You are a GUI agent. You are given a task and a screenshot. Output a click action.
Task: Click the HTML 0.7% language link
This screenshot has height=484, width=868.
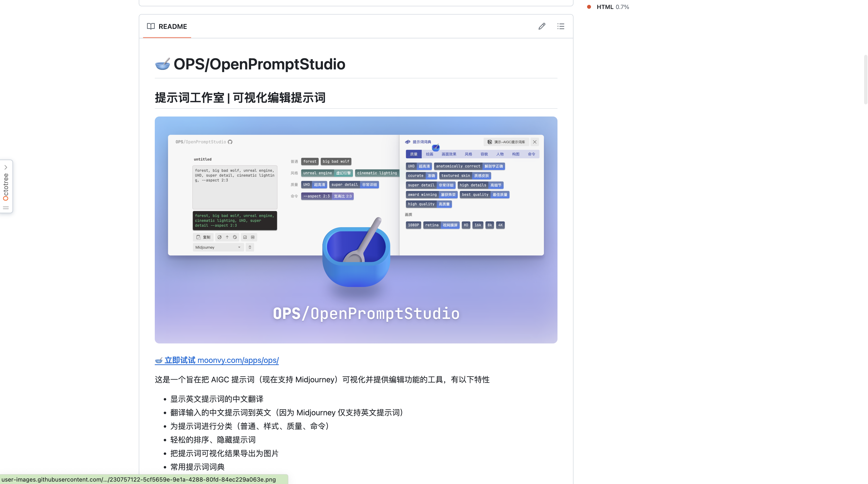pyautogui.click(x=612, y=7)
